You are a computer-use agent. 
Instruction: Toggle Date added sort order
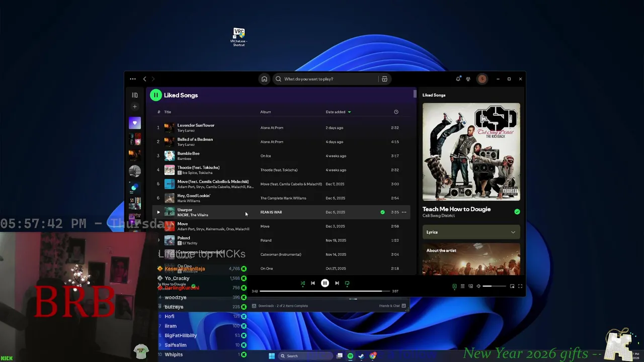(x=338, y=112)
